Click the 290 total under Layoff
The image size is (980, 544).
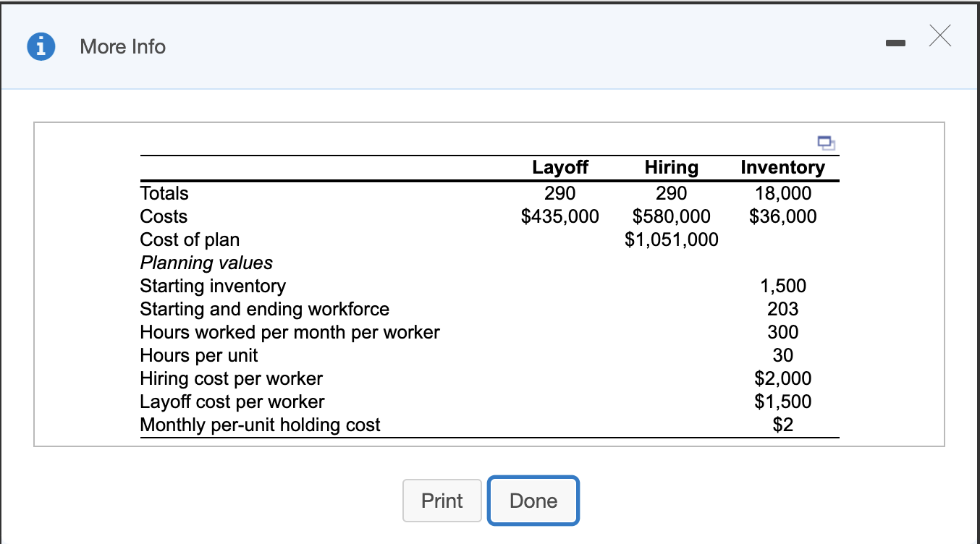tap(560, 193)
